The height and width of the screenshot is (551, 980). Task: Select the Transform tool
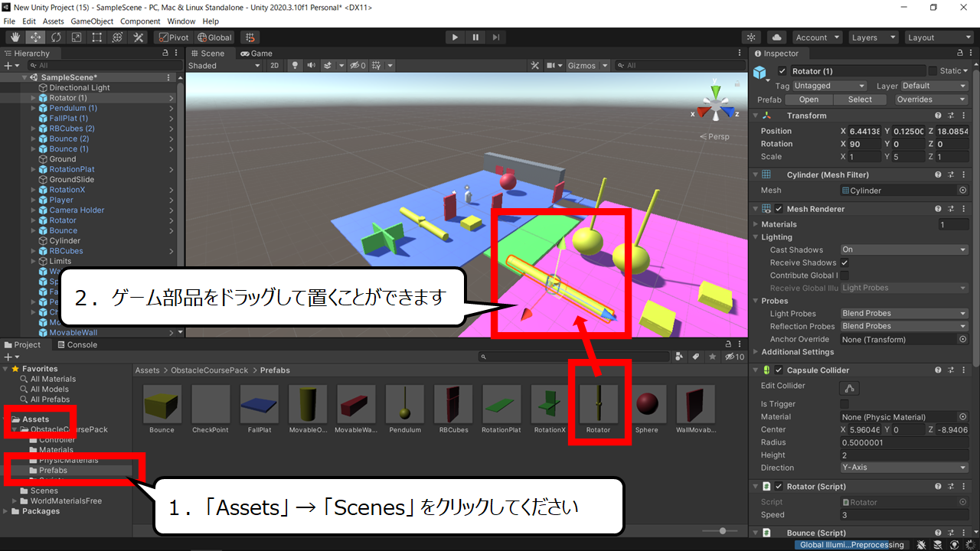coord(118,37)
